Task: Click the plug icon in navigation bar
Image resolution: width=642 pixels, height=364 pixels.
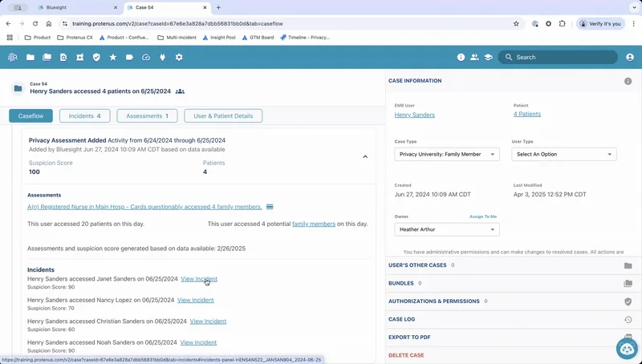Action: [162, 58]
